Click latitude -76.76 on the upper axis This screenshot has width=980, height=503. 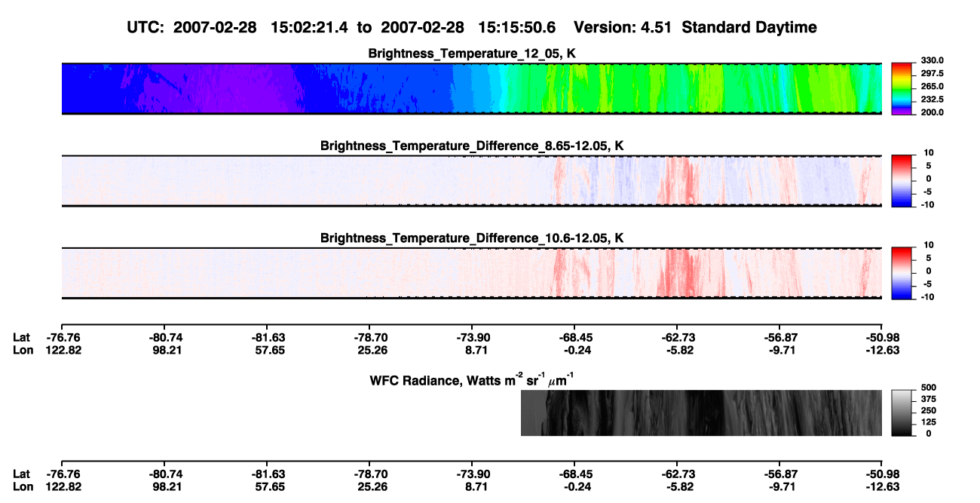(x=65, y=338)
